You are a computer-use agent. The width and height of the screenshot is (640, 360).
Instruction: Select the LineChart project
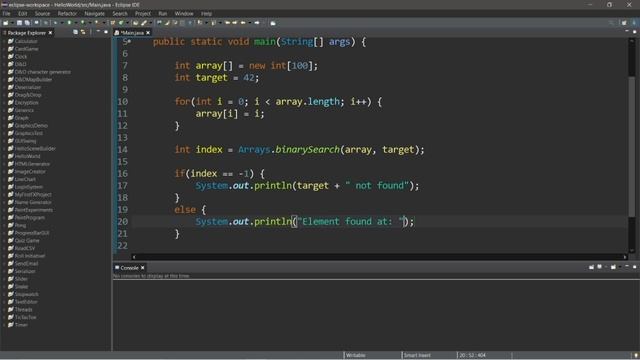click(x=25, y=179)
